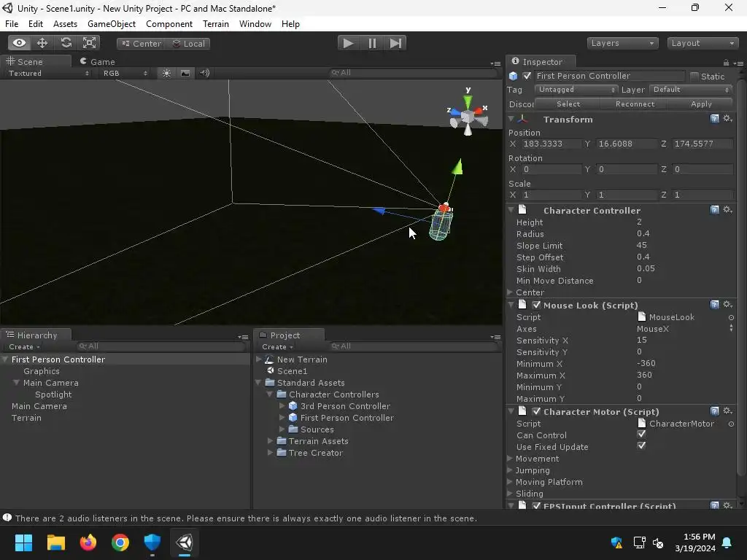747x560 pixels.
Task: Select the Move tool in toolbar
Action: [42, 43]
